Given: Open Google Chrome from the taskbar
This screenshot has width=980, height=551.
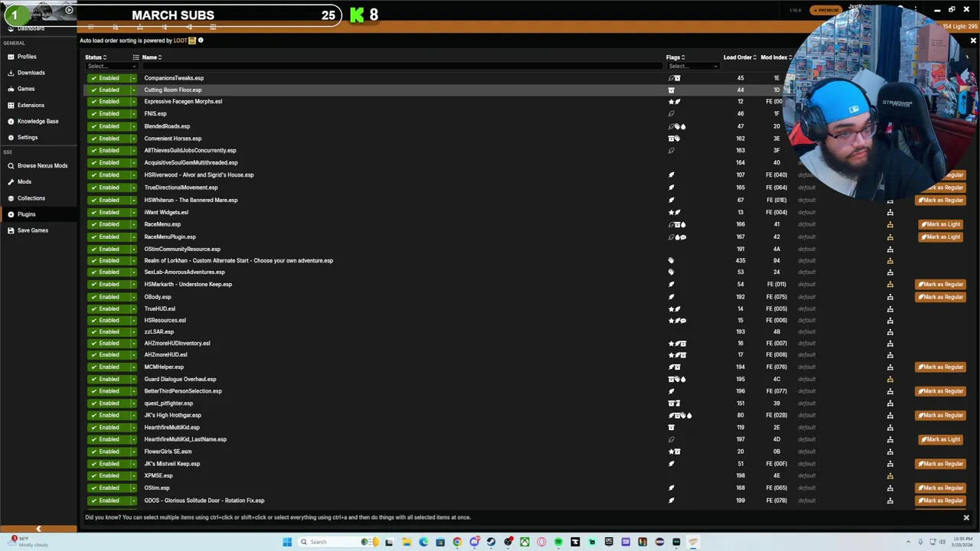Looking at the screenshot, I should [457, 542].
